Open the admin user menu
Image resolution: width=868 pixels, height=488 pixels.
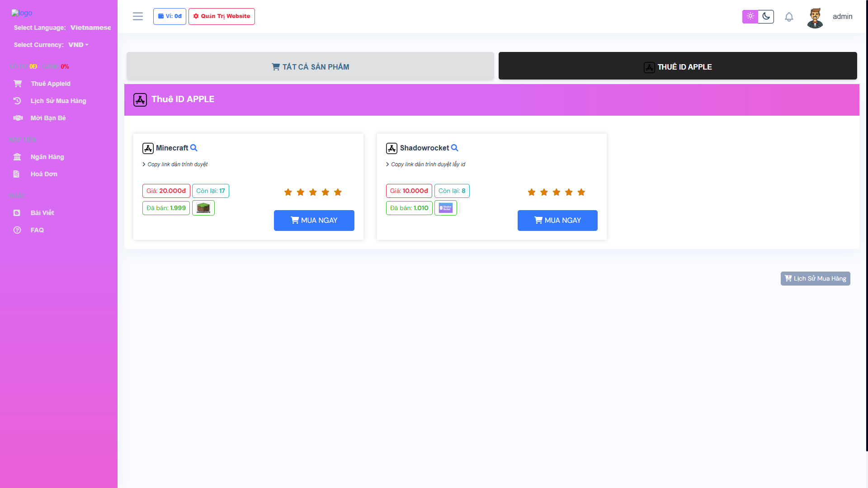tap(842, 17)
